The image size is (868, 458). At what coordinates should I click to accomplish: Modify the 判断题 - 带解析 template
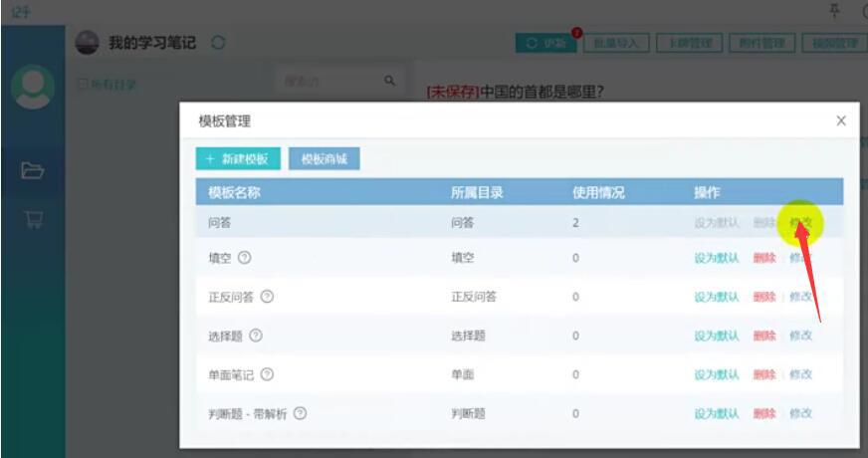(x=800, y=413)
